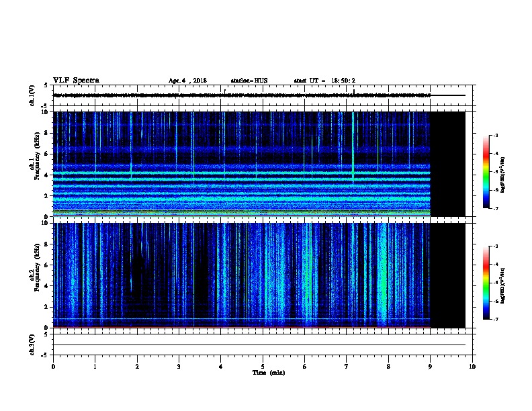Click the ch.2 spectrogram color scale bar

486,283
